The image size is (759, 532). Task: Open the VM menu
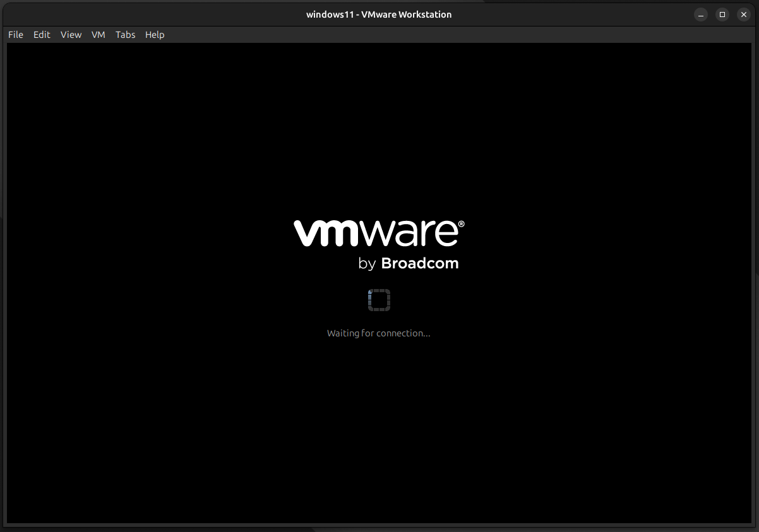click(x=98, y=35)
